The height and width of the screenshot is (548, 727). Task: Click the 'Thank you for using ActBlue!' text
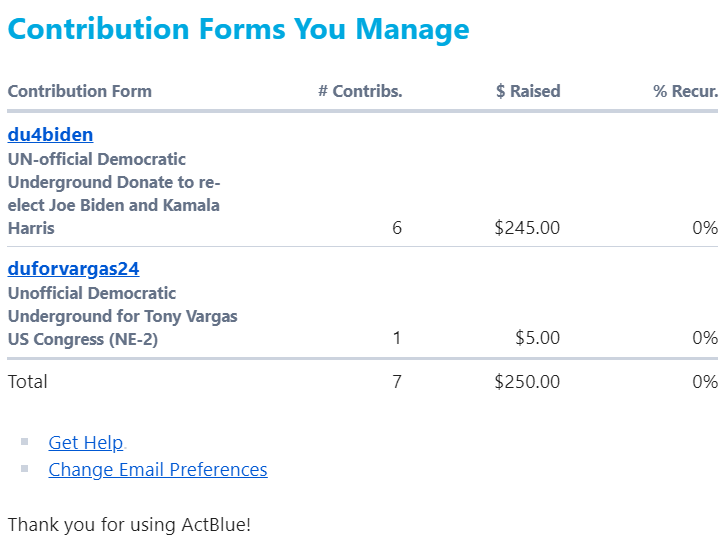pos(129,524)
